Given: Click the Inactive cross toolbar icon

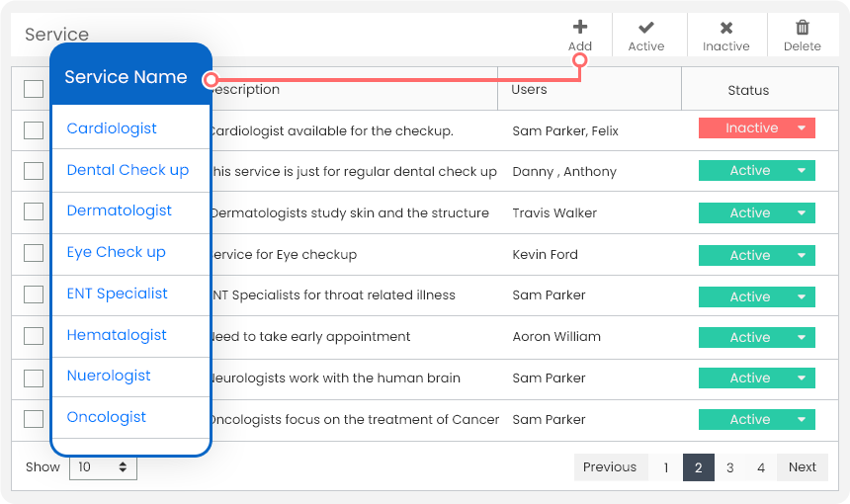Looking at the screenshot, I should pos(726,28).
